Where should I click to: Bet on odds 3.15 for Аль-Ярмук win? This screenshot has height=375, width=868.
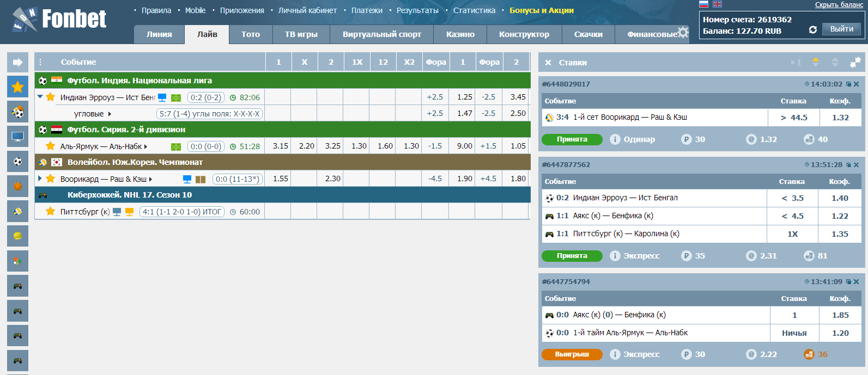[x=280, y=146]
